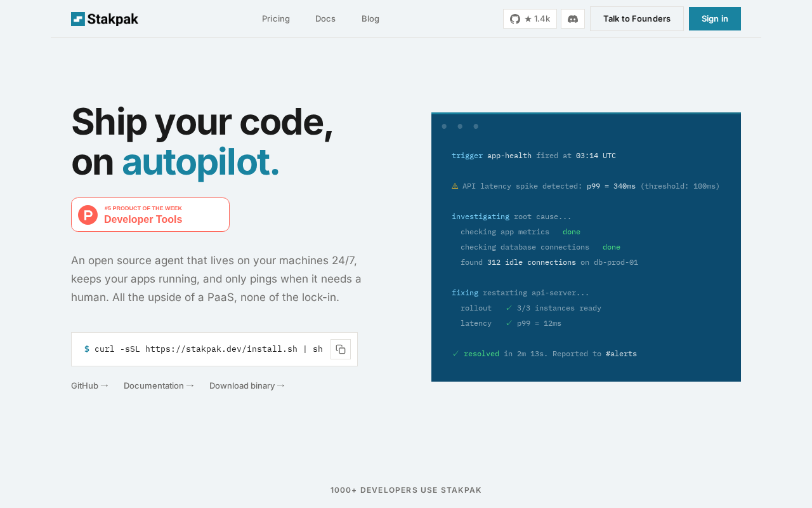Viewport: 812px width, 508px height.
Task: Click the green resolved checkmark in terminal
Action: pyautogui.click(x=455, y=354)
